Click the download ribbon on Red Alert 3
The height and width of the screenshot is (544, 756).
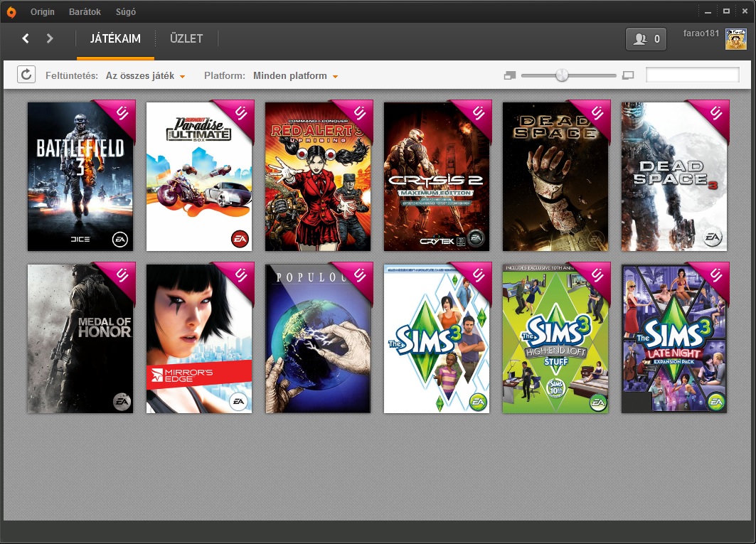(x=357, y=116)
